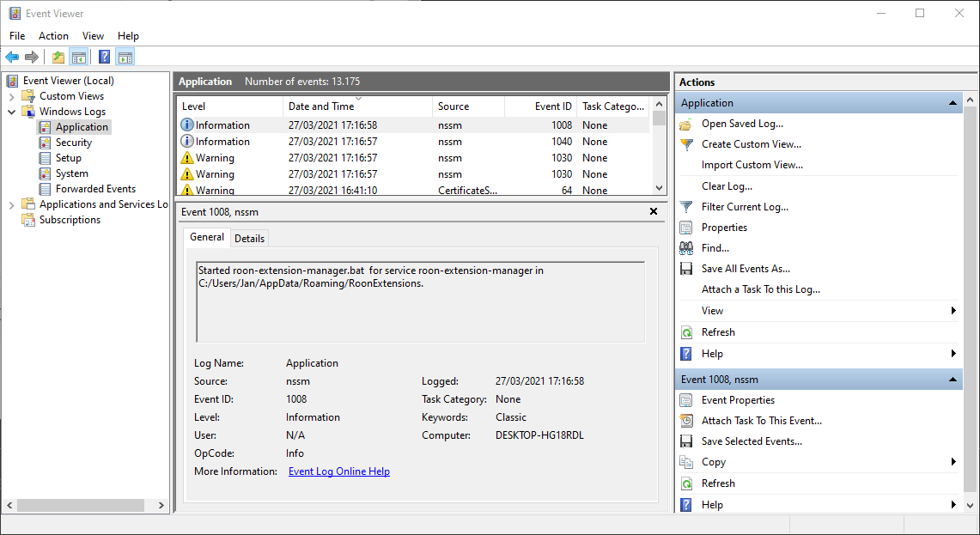Click Clear Log in the Actions pane
The image size is (980, 535).
(x=725, y=185)
